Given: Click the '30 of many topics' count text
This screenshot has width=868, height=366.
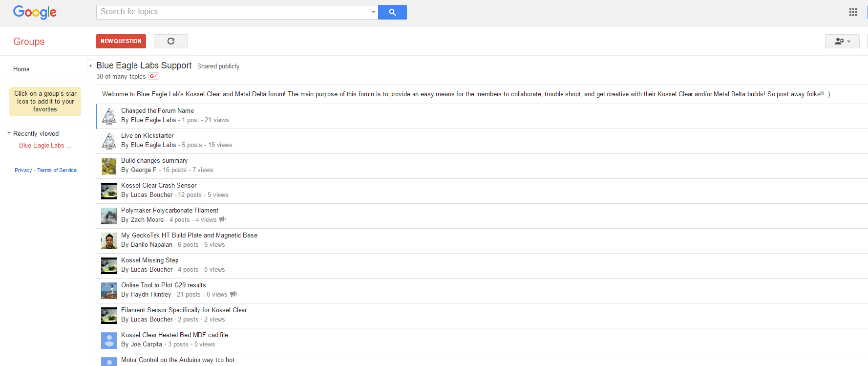Looking at the screenshot, I should tap(121, 77).
